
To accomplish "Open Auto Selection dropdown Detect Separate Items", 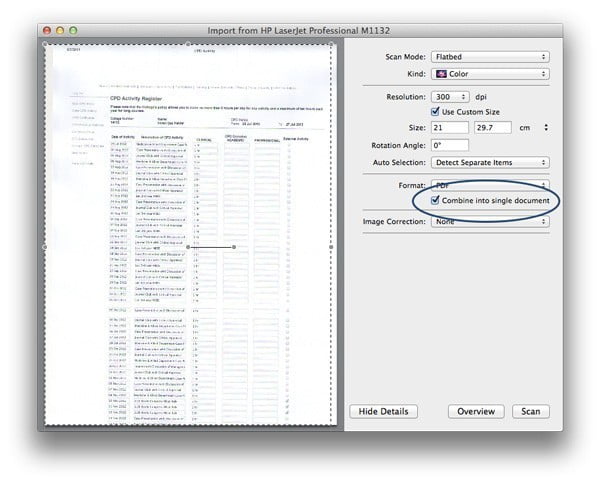I will coord(490,162).
